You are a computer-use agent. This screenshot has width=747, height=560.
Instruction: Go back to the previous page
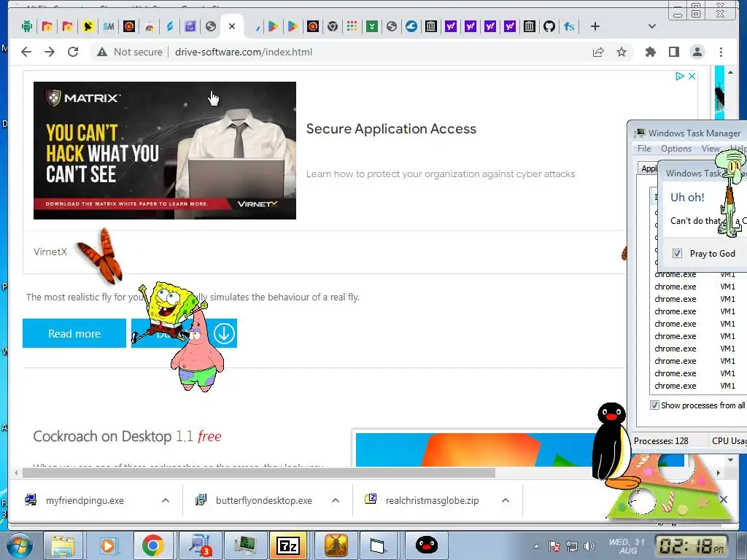point(26,52)
